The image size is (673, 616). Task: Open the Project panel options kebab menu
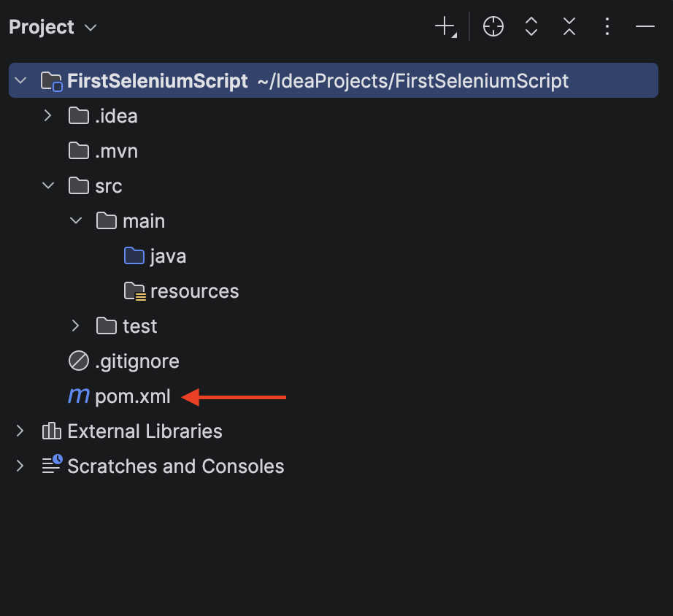[607, 26]
